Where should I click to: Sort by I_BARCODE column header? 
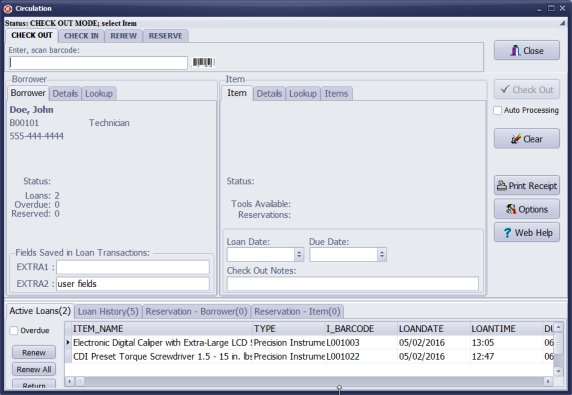coord(362,329)
